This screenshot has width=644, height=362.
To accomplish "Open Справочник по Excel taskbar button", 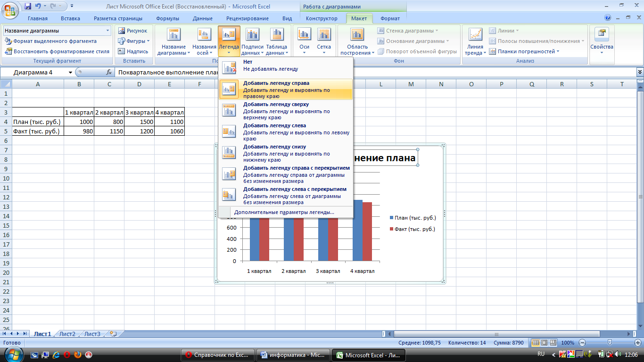I will tap(217, 354).
